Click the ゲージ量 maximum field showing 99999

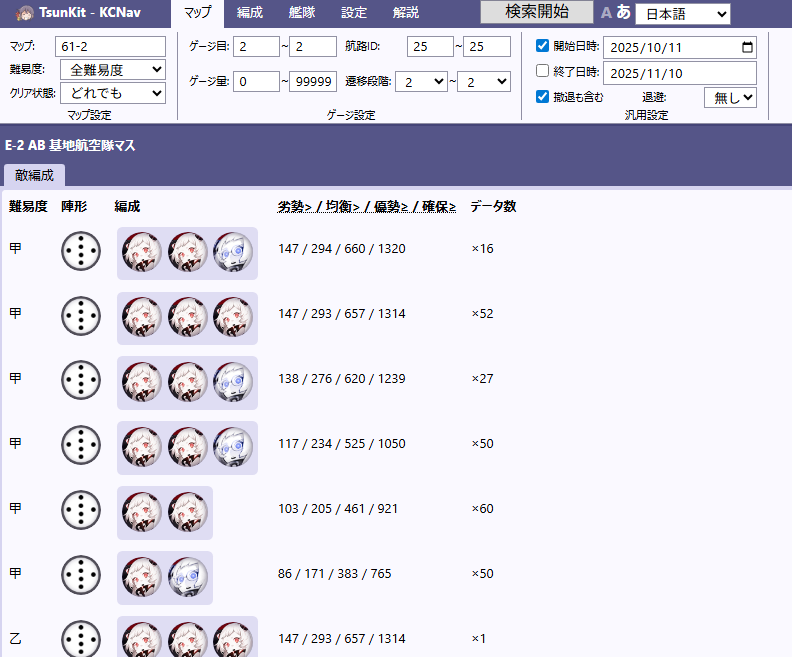tap(313, 81)
